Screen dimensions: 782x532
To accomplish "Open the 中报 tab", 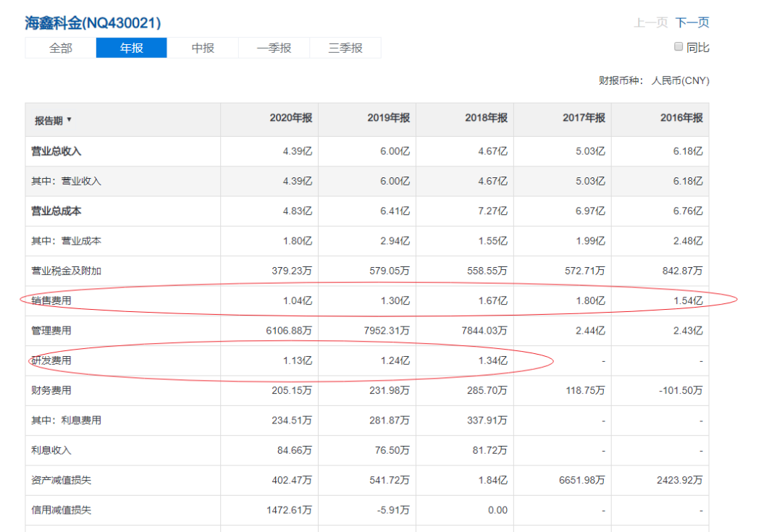I will point(203,48).
